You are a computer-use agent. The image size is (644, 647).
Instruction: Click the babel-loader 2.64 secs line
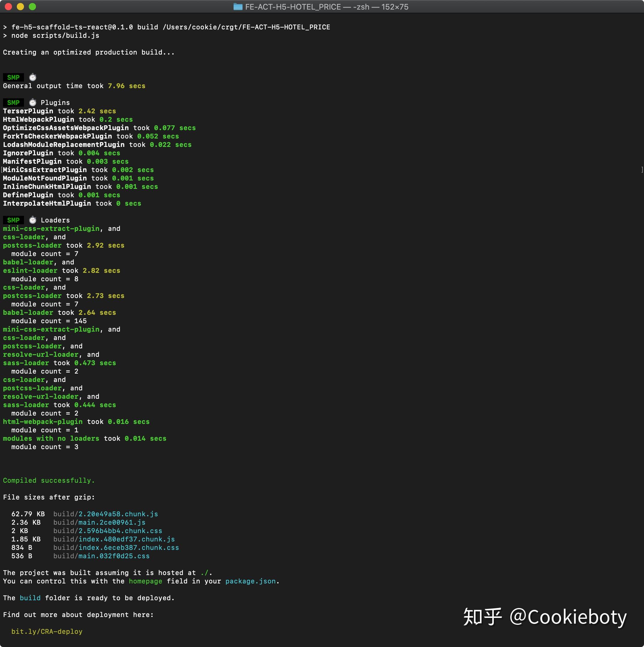(x=59, y=312)
